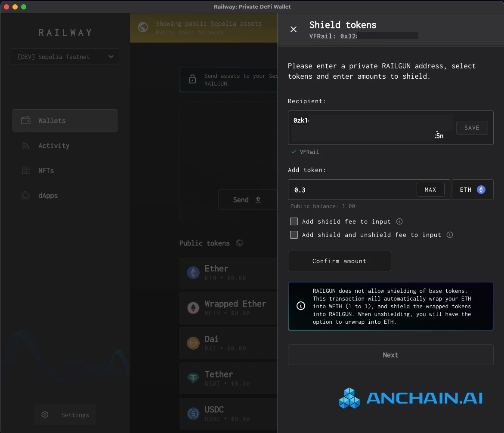Enable Add shield fee to input
This screenshot has width=504, height=433.
pos(294,221)
